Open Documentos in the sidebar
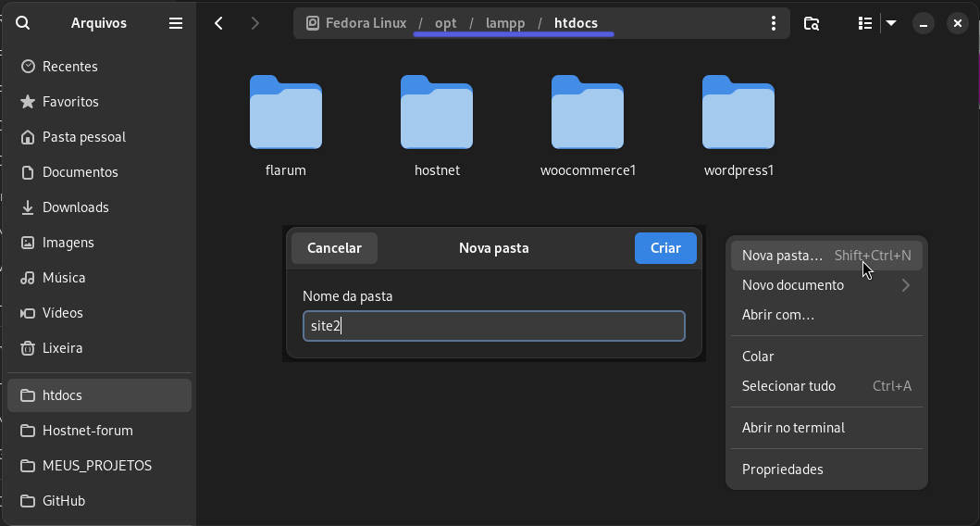This screenshot has height=526, width=980. click(99, 172)
